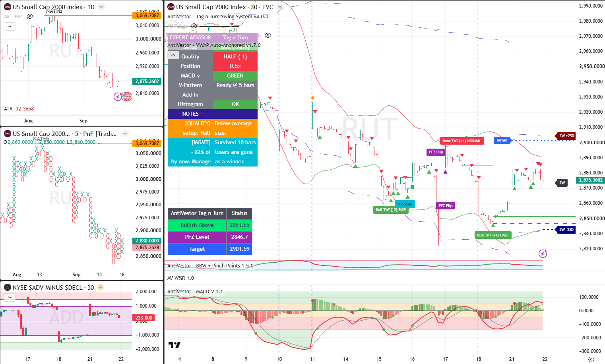Click the RUT symbol logo on the PnF chart
The image size is (605, 364).
pos(8,134)
